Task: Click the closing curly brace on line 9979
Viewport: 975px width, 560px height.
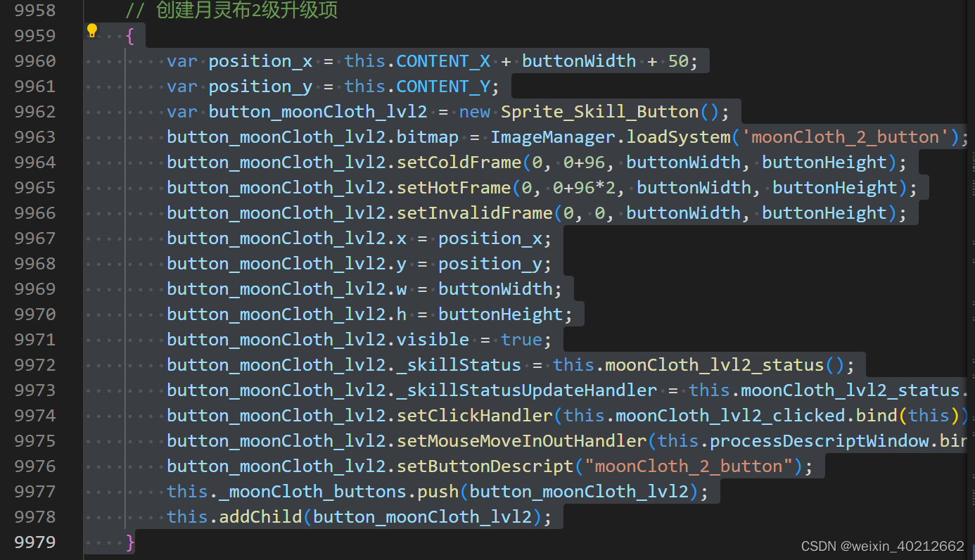Action: (130, 542)
